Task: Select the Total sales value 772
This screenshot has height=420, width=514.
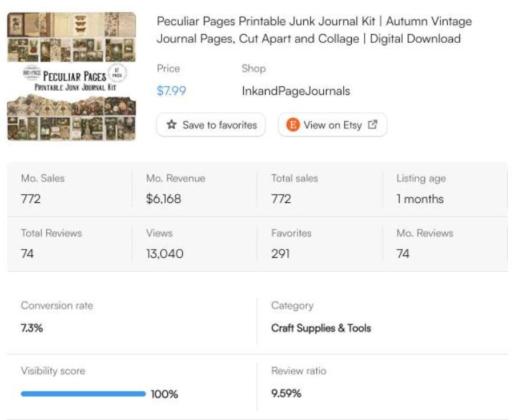Action: tap(281, 199)
